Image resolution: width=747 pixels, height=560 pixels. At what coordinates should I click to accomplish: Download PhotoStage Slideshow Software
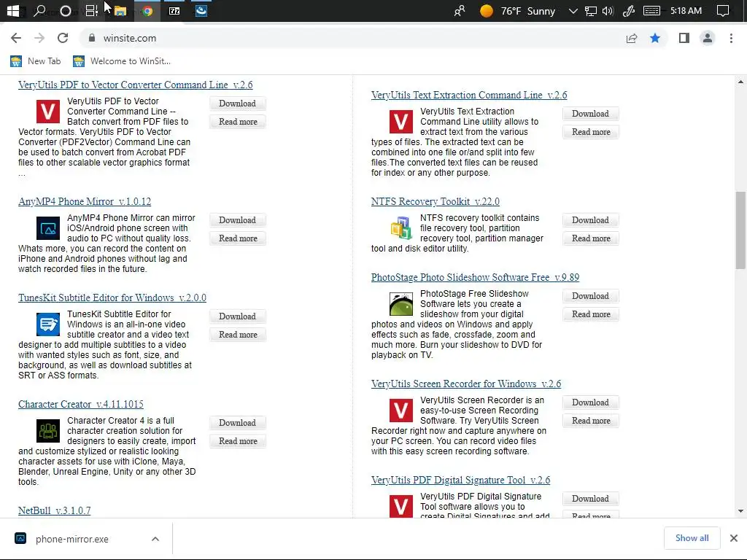pos(590,296)
